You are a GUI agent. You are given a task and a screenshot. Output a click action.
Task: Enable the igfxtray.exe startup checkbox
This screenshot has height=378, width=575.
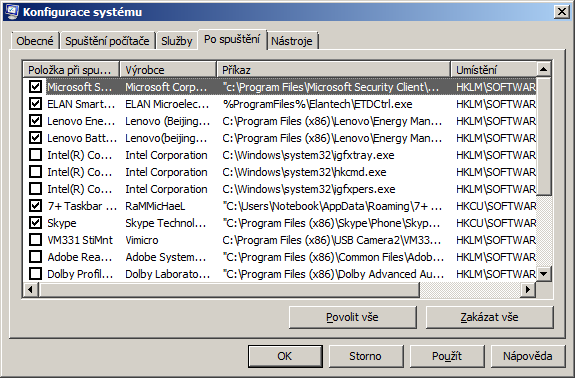[x=35, y=155]
